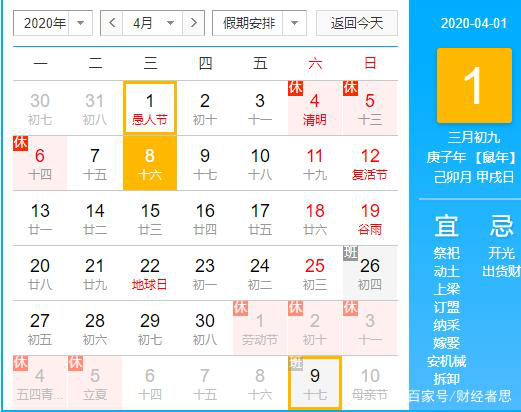Select April 9 十七

click(x=205, y=163)
